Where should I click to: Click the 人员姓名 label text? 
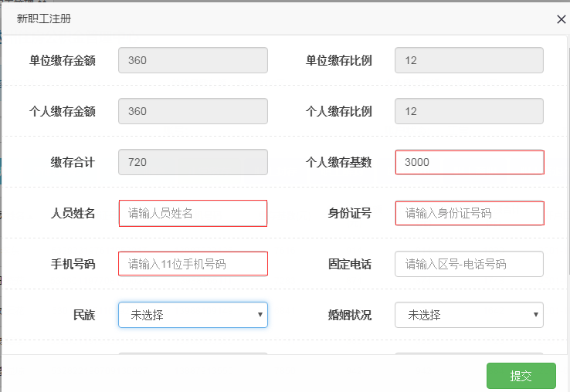point(73,214)
